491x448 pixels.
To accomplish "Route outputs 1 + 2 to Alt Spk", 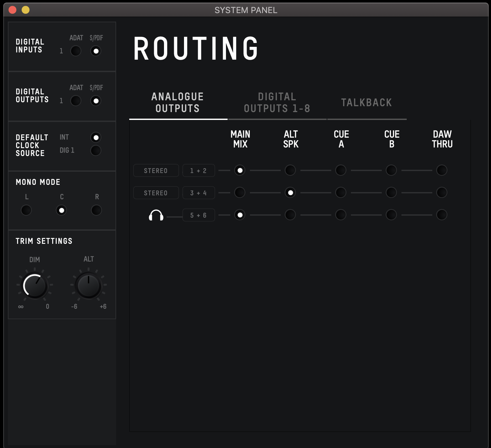I will click(290, 170).
